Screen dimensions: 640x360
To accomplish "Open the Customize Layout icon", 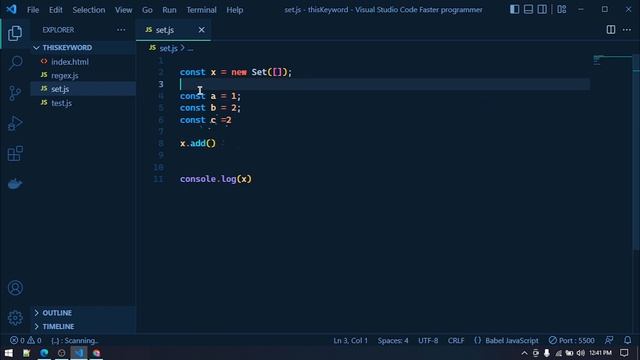I will tap(562, 9).
